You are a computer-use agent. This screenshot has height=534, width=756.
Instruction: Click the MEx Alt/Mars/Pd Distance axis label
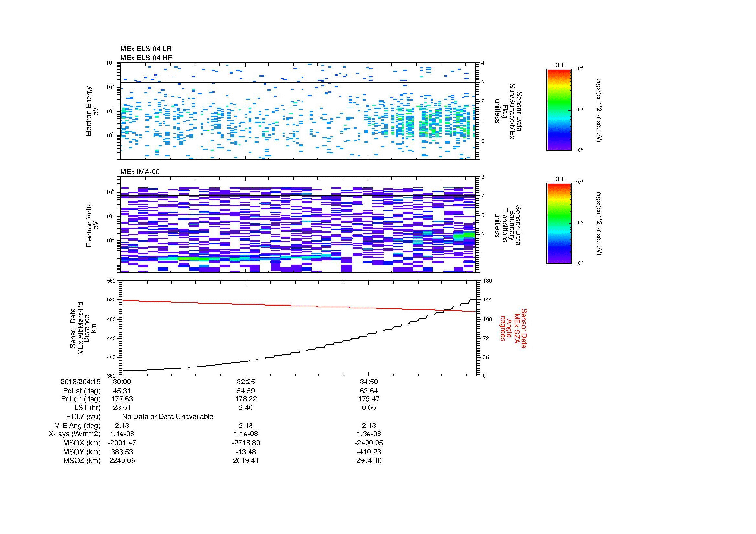click(83, 328)
